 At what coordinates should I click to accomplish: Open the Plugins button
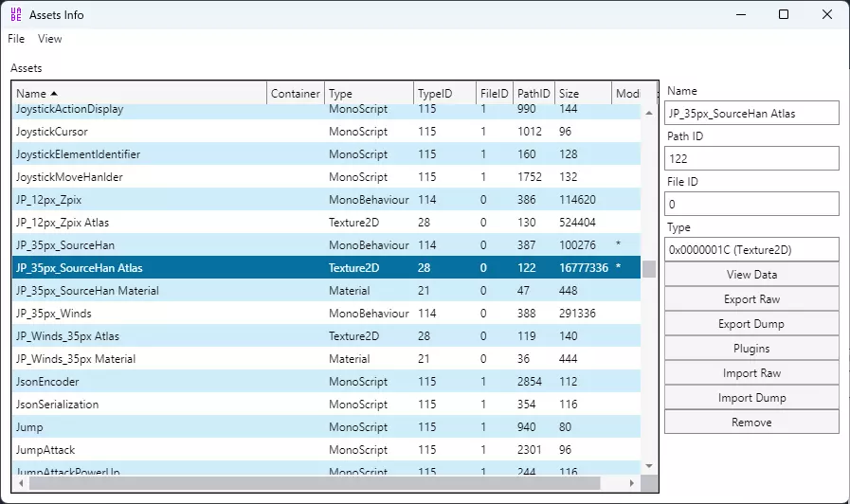coord(751,349)
